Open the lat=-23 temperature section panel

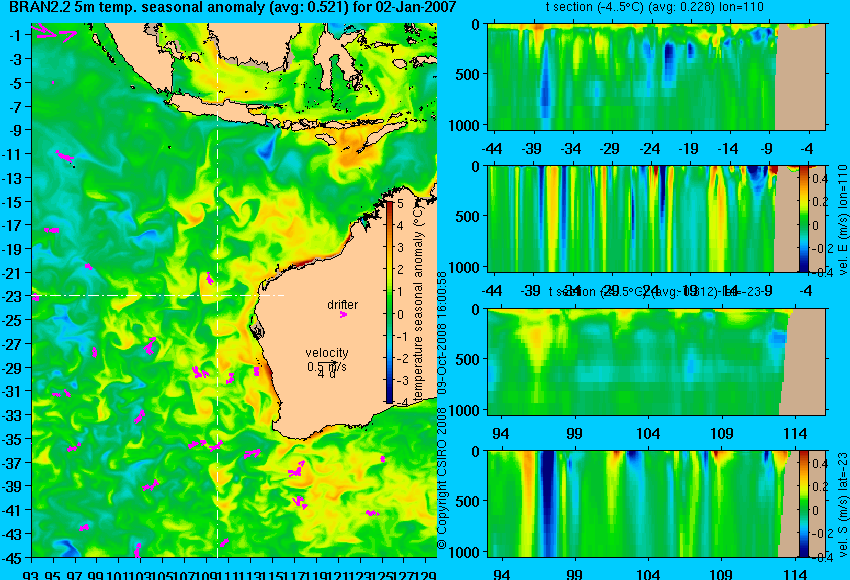(656, 362)
